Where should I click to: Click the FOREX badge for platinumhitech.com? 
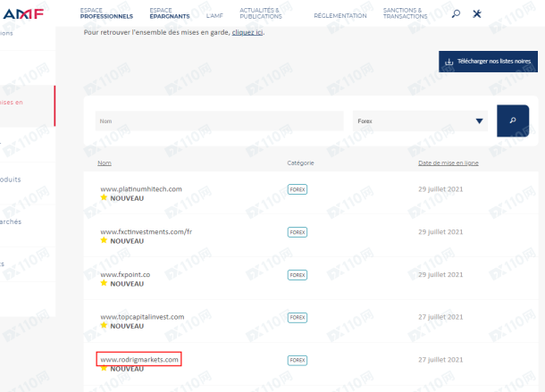point(298,189)
